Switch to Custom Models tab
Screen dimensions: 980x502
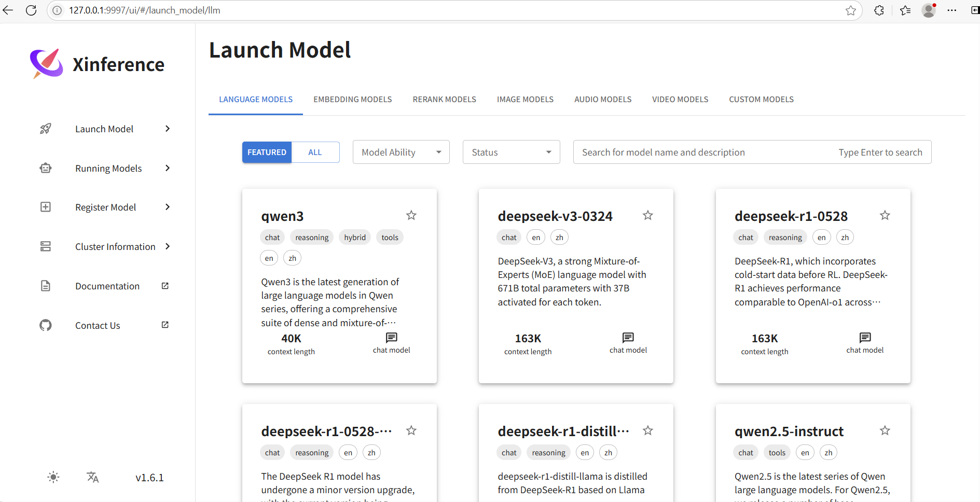click(762, 100)
